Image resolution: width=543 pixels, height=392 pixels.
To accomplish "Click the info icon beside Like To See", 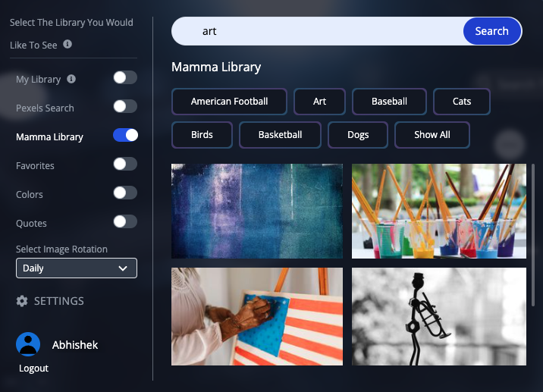I will [x=67, y=44].
